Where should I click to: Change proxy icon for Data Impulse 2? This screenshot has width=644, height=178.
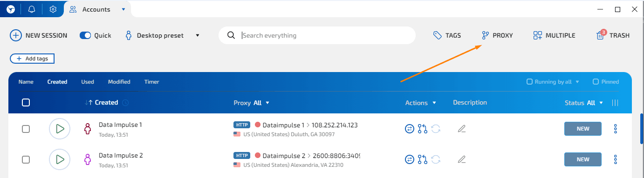[x=410, y=159]
